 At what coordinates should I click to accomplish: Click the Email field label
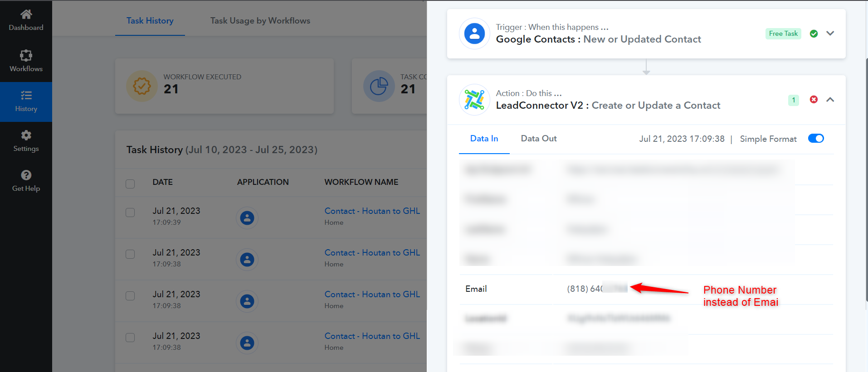(476, 289)
